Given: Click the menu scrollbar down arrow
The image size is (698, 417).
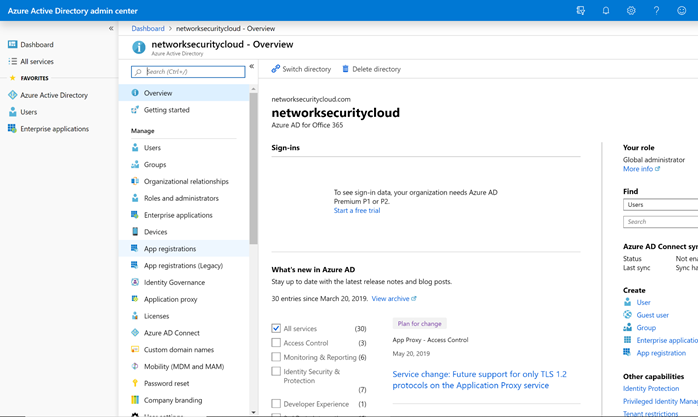Looking at the screenshot, I should click(x=253, y=412).
